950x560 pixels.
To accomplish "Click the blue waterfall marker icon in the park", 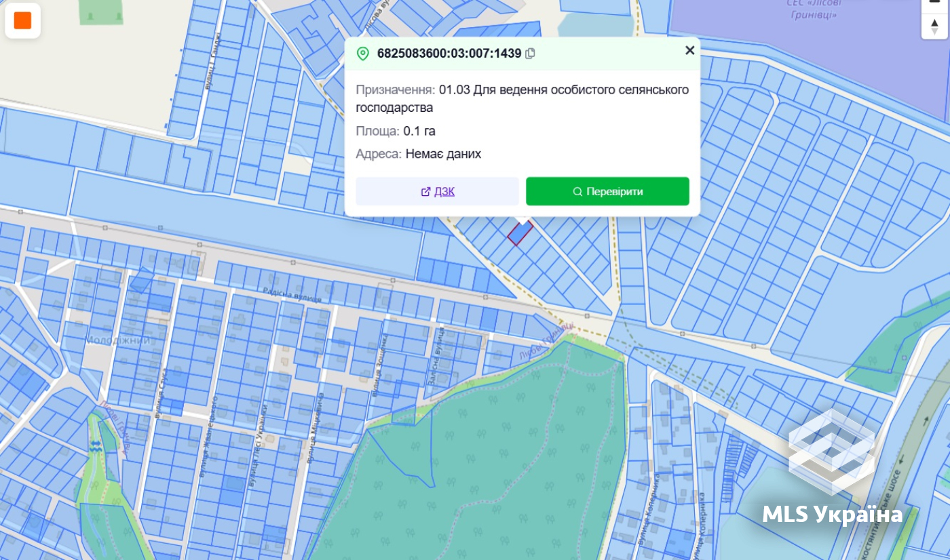I will (x=95, y=445).
